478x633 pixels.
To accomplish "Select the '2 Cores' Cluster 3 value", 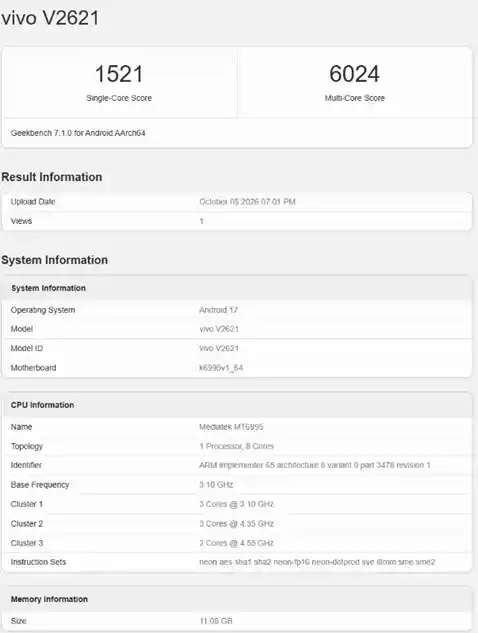I will coord(236,543).
